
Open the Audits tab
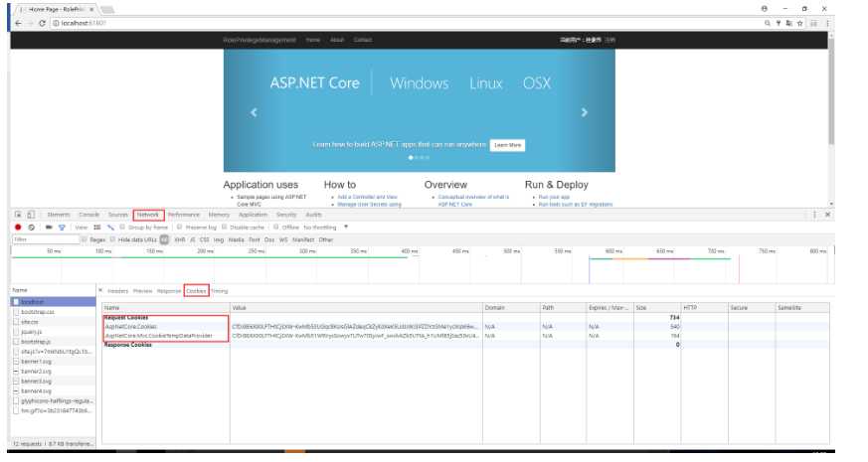tap(313, 215)
